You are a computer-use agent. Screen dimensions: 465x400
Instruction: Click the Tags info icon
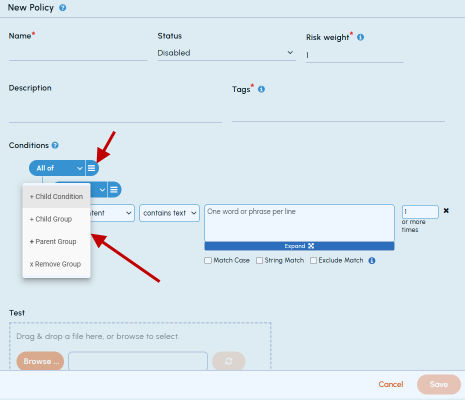(261, 89)
